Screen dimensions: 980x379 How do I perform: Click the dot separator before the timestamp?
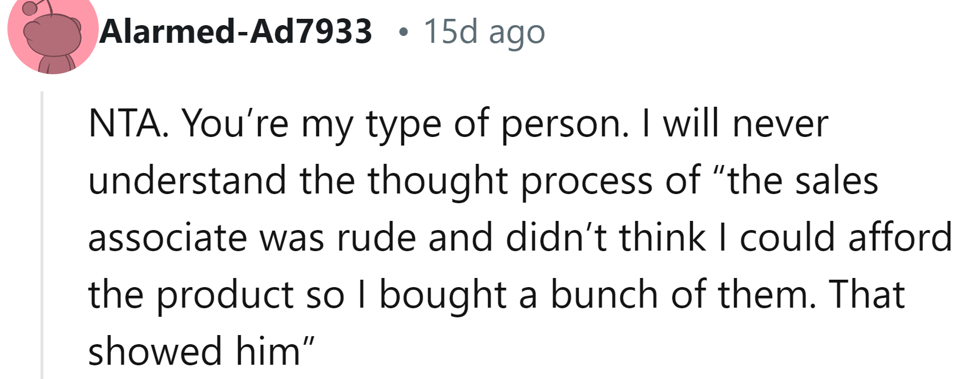[404, 32]
